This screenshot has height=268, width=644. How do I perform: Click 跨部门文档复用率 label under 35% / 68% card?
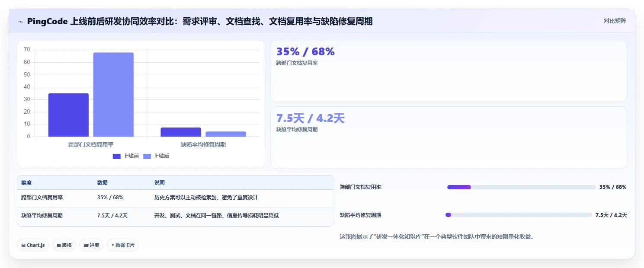pyautogui.click(x=297, y=63)
